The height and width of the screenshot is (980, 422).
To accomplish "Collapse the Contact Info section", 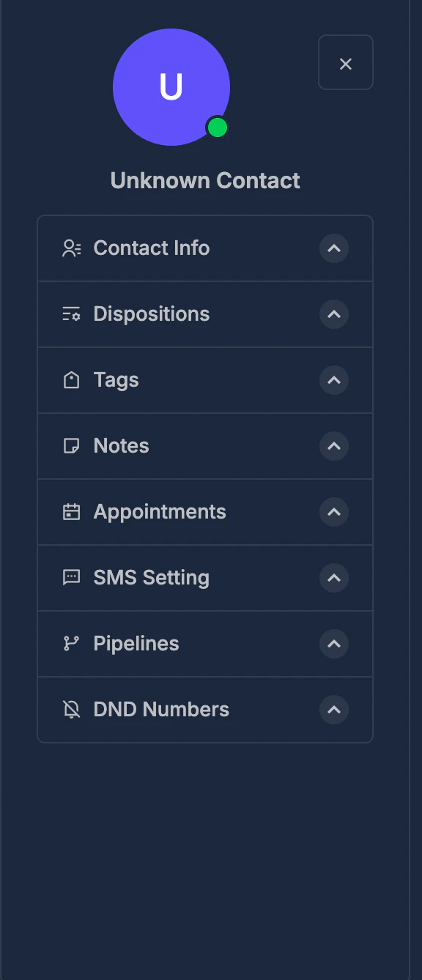I will pos(333,248).
